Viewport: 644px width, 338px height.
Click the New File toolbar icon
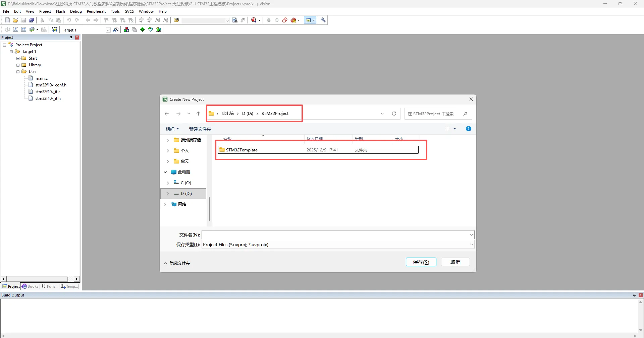click(x=7, y=20)
